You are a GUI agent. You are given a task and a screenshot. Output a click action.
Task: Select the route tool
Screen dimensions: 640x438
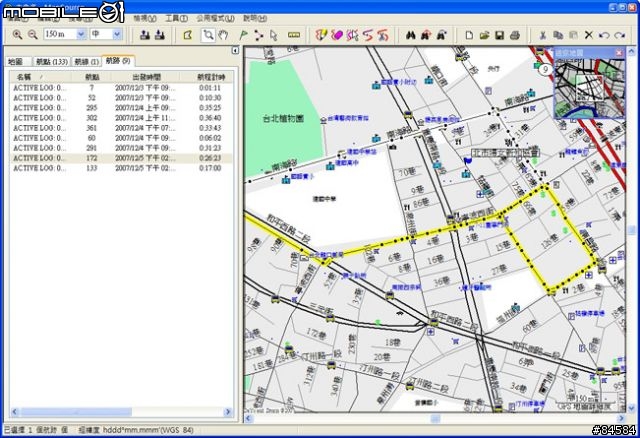[258, 35]
